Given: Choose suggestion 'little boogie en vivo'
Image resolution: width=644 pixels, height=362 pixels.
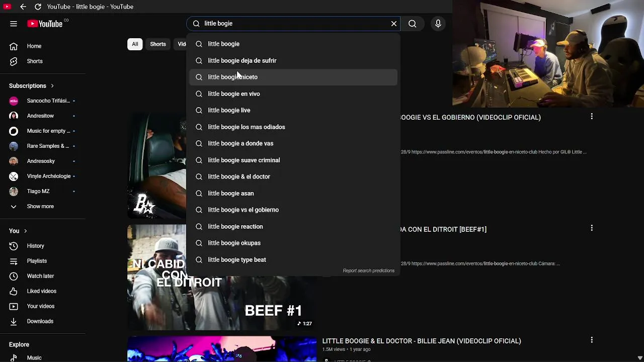Looking at the screenshot, I should pyautogui.click(x=293, y=94).
